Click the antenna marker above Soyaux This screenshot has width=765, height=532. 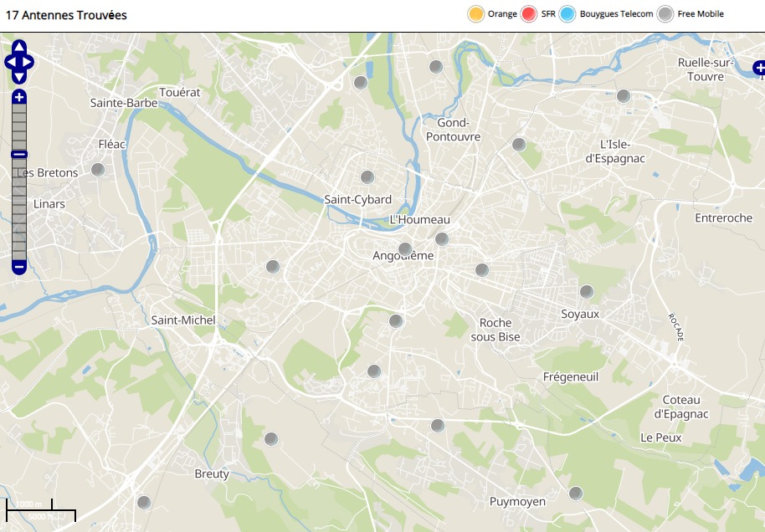pyautogui.click(x=587, y=292)
